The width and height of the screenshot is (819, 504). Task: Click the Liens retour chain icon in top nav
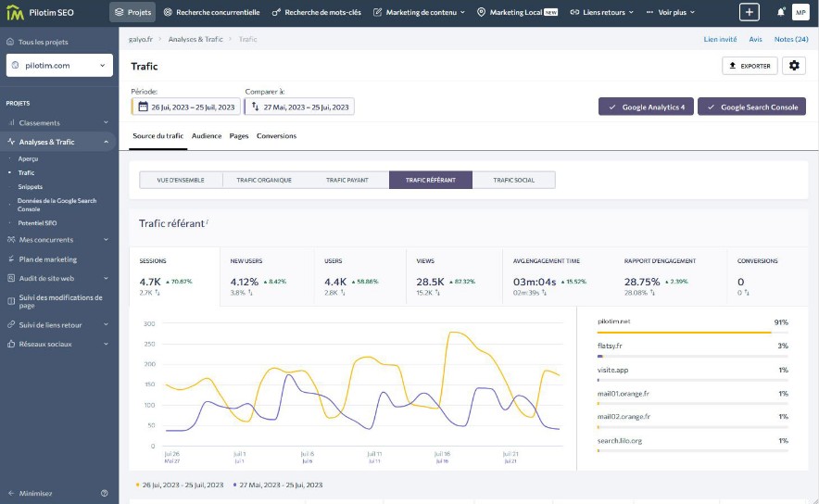574,12
